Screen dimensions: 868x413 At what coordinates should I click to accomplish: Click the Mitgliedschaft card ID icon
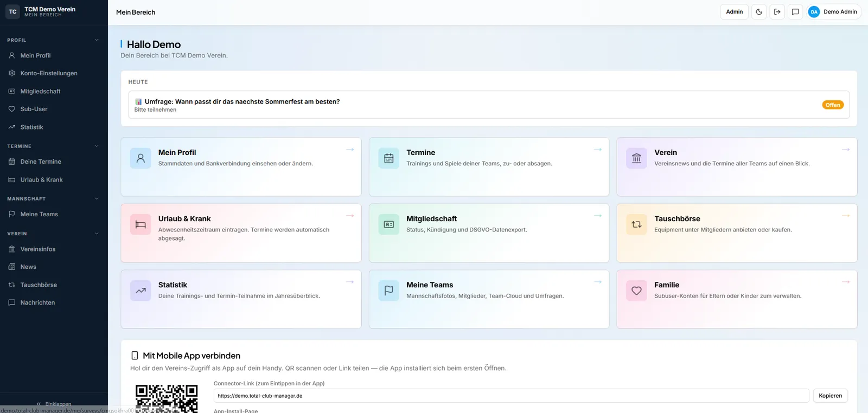coord(388,224)
